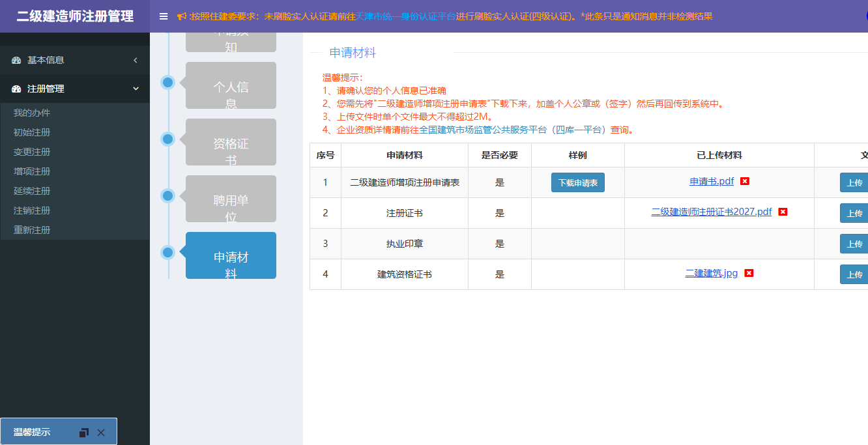Click the timeline dot for 聘用单位 step
Screen dimensions: 868x445
[x=167, y=195]
